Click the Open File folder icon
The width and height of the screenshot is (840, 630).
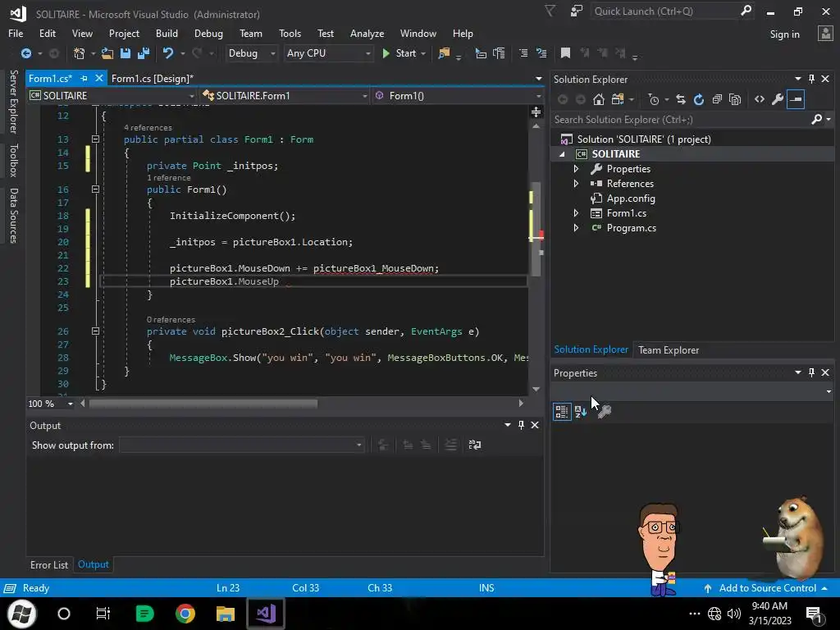[107, 53]
